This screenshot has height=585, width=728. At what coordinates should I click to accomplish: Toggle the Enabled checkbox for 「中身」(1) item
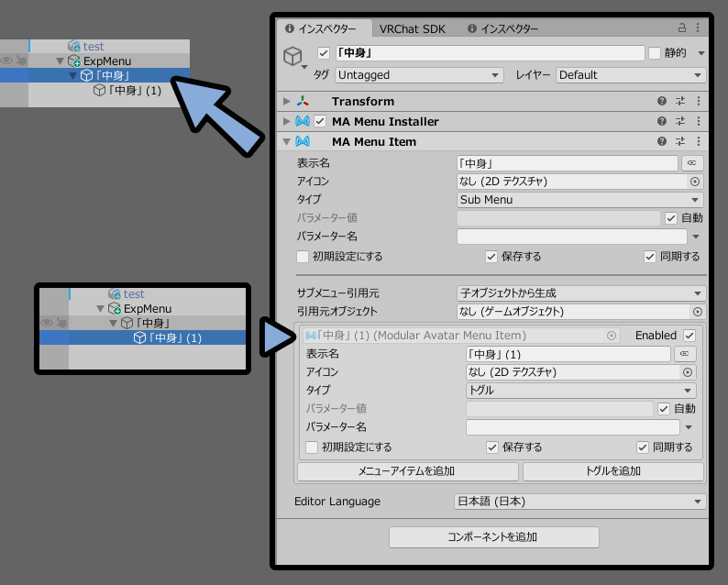[689, 336]
